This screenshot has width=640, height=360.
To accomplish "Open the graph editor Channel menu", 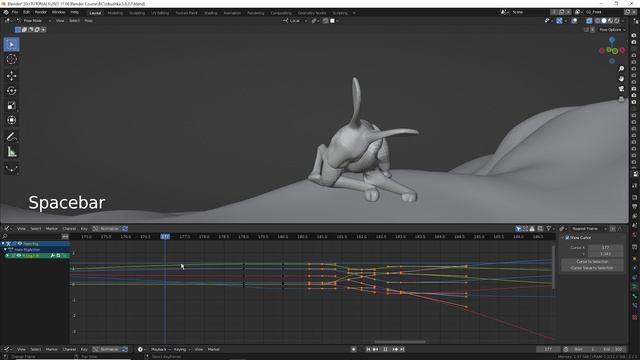I will coord(69,229).
